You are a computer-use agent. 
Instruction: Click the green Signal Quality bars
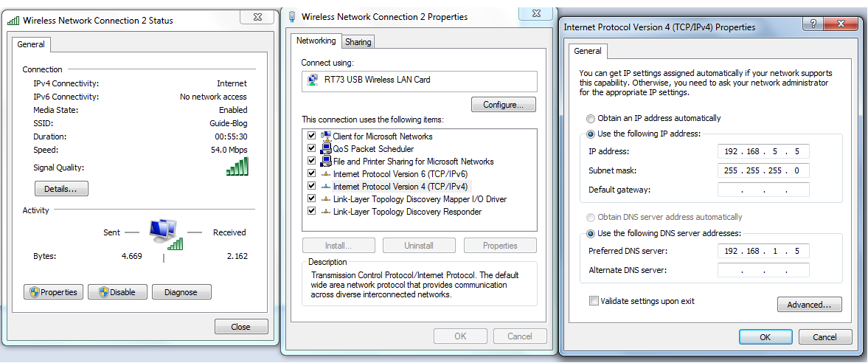(237, 166)
